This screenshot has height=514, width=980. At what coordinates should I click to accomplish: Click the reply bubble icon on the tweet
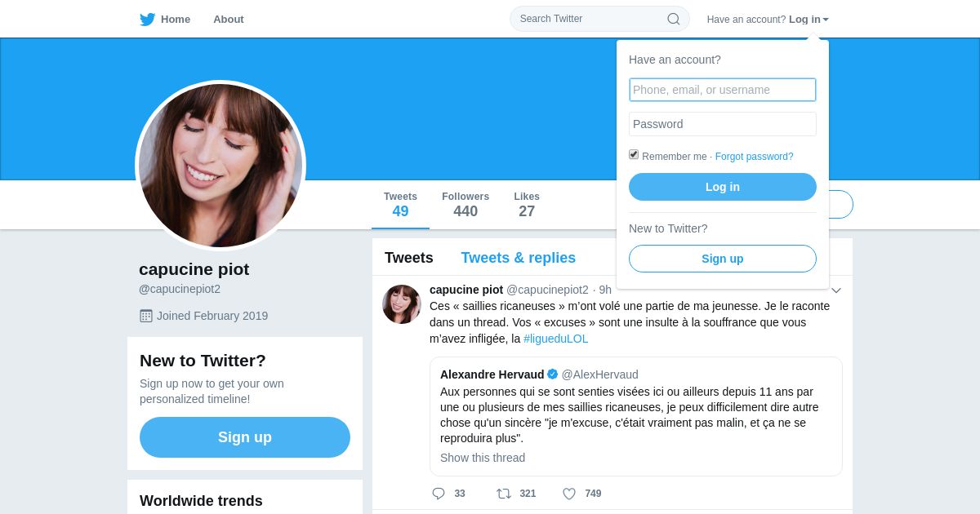pos(439,494)
